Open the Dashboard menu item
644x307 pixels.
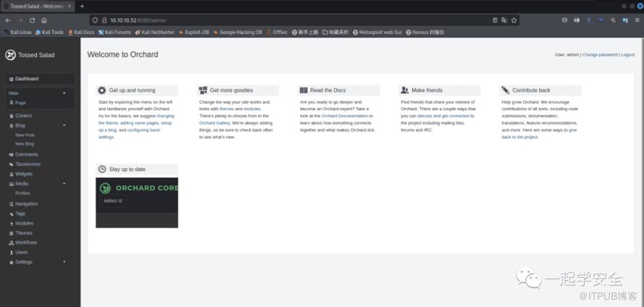point(40,79)
